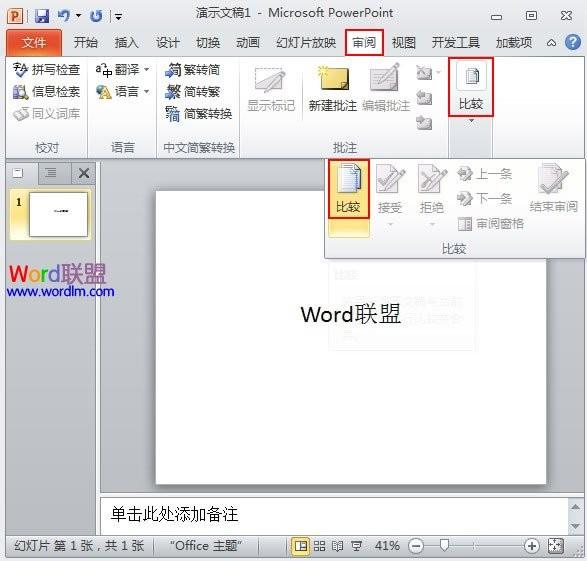Switch to the 动画 ribbon tab

(x=248, y=43)
